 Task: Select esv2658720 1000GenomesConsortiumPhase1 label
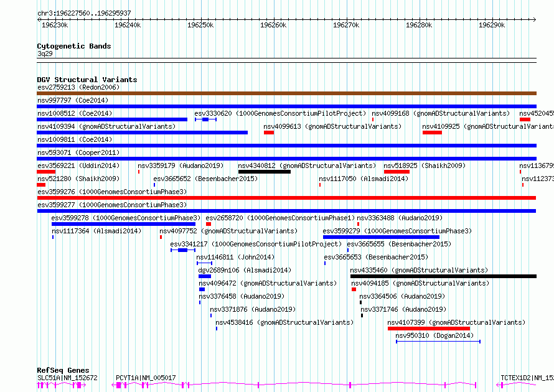(x=280, y=218)
